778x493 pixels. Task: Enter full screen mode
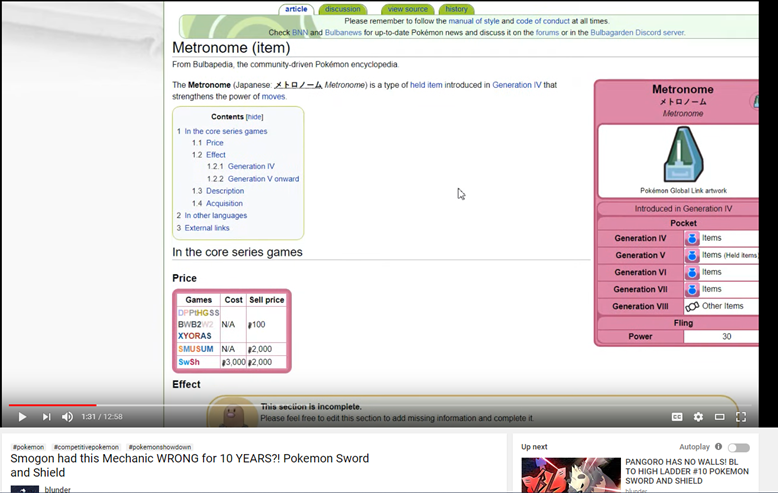click(x=741, y=417)
